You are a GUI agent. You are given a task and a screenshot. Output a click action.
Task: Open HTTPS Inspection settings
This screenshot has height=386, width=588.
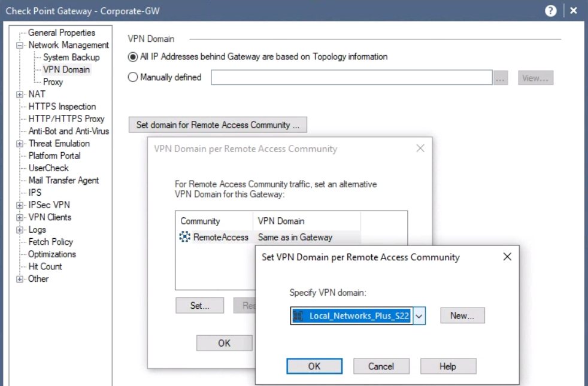pos(62,107)
